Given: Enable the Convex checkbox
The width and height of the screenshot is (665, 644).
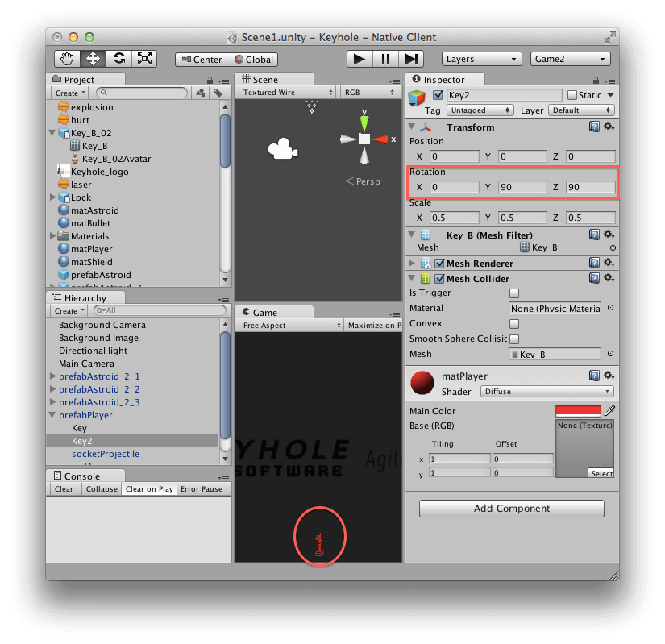Looking at the screenshot, I should [514, 324].
